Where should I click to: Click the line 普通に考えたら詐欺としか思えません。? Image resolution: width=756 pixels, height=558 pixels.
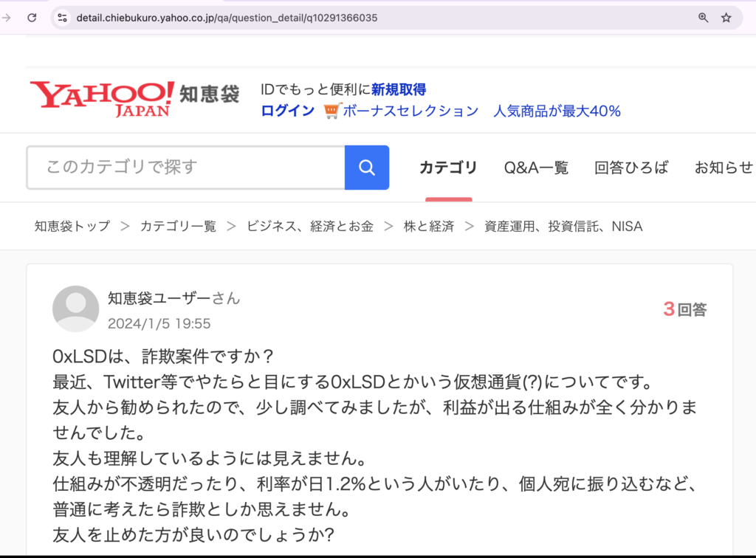point(202,509)
